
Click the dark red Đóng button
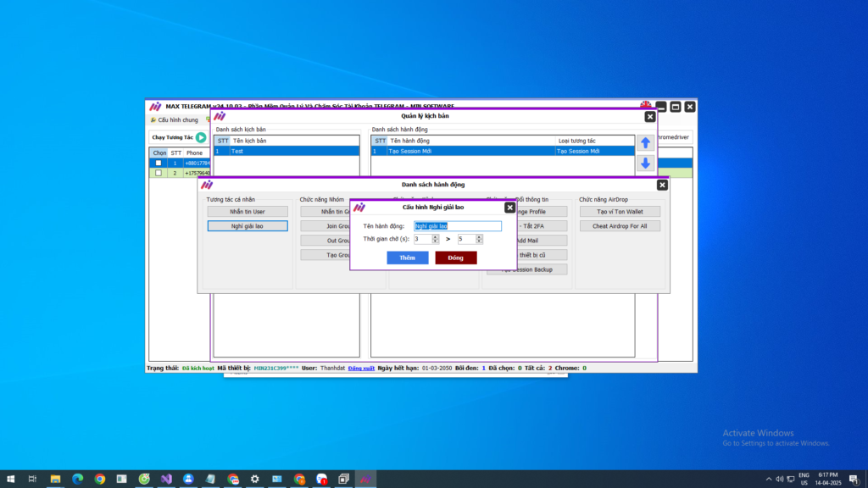coord(456,258)
